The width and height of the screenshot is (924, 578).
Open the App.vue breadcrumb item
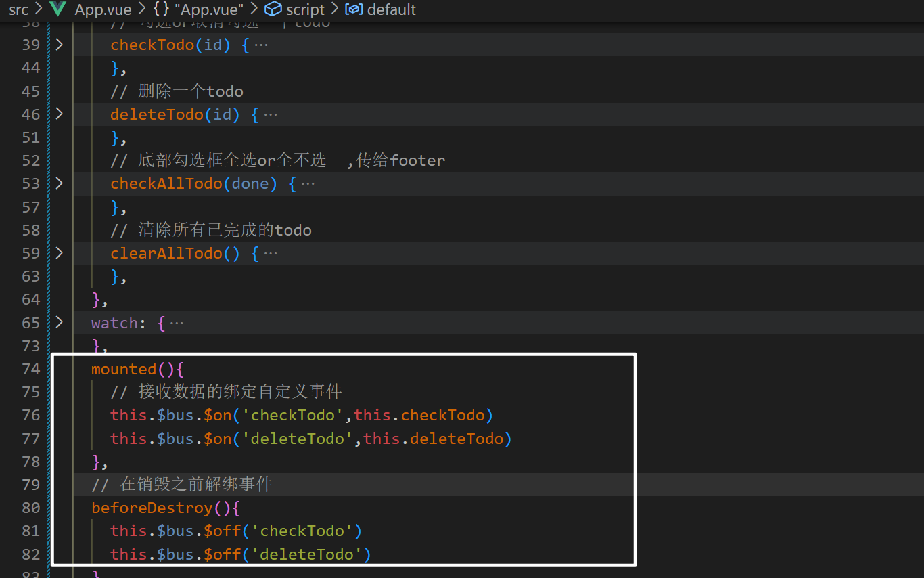pyautogui.click(x=103, y=10)
